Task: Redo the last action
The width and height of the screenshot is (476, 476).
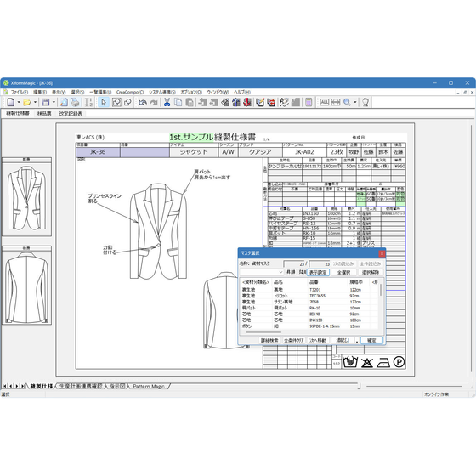Action: (154, 102)
